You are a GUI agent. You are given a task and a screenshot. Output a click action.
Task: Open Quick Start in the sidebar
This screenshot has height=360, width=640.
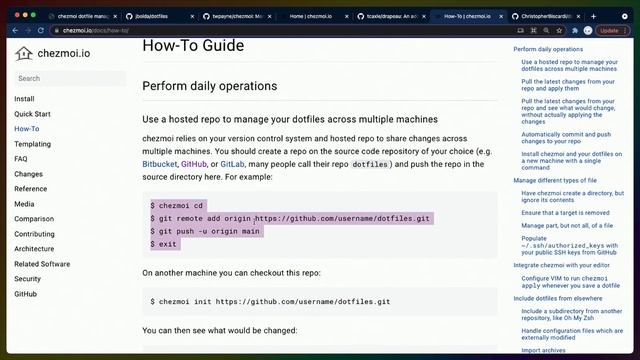tap(32, 114)
